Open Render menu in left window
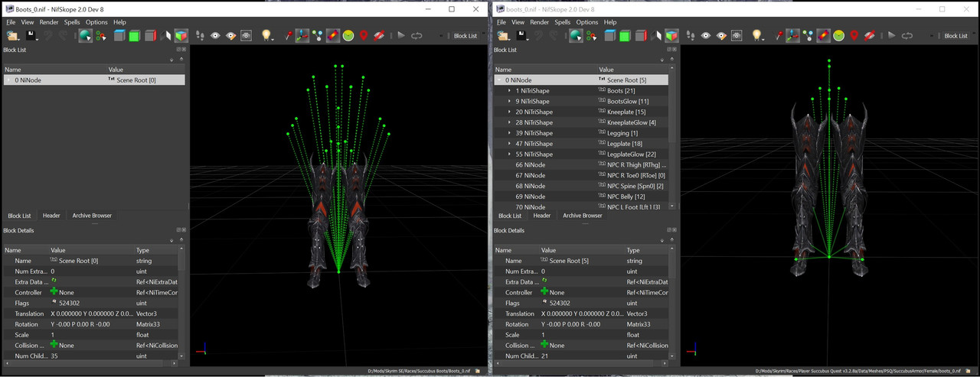The width and height of the screenshot is (980, 377). point(49,22)
